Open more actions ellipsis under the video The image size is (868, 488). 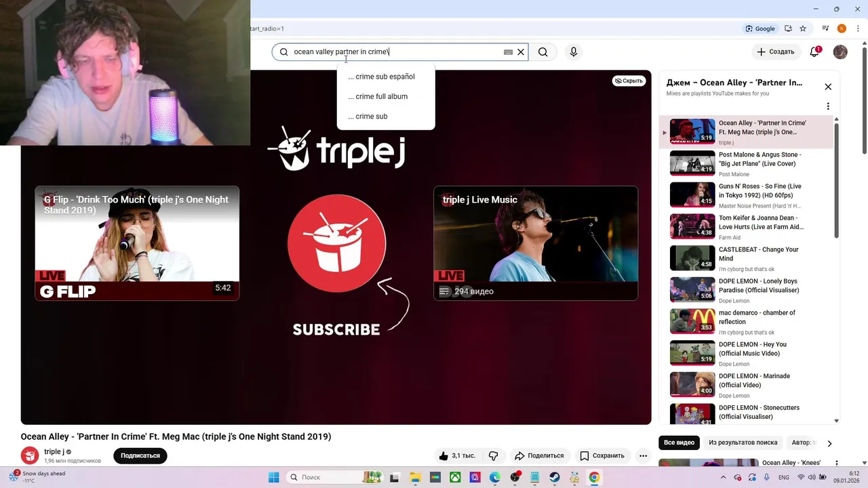643,455
